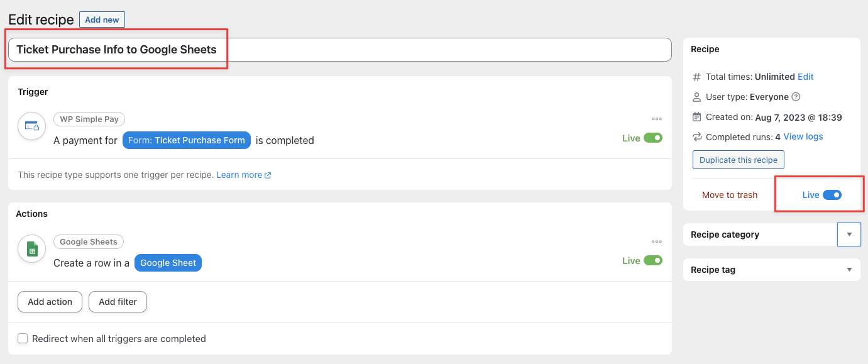The width and height of the screenshot is (868, 364).
Task: Click the Google Sheets action icon
Action: pos(31,248)
